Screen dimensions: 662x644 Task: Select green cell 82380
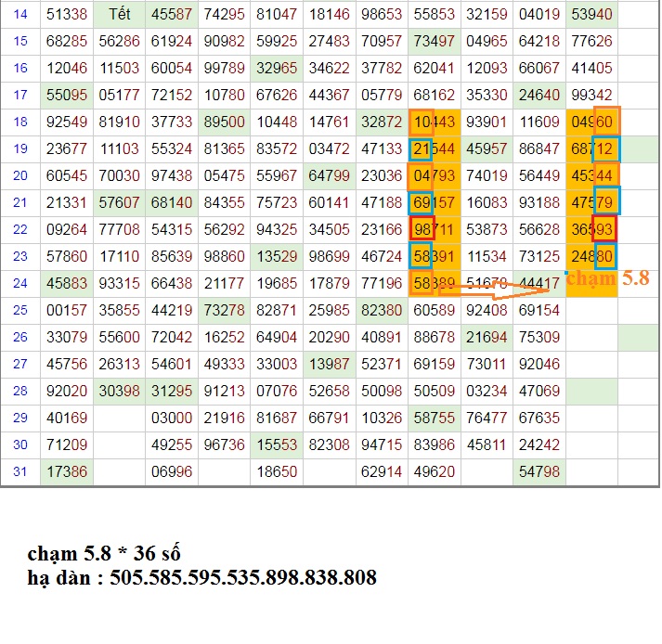click(382, 309)
